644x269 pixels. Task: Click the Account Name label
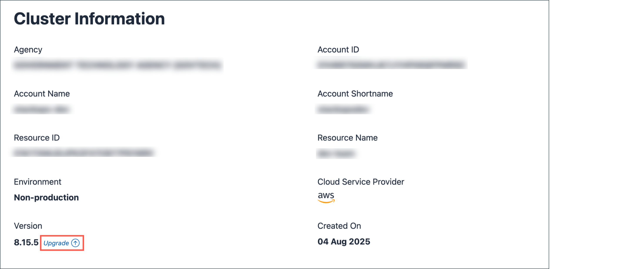42,94
